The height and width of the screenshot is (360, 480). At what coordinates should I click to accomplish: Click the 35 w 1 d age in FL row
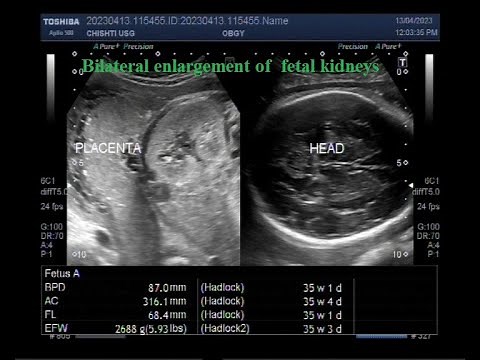coord(322,315)
